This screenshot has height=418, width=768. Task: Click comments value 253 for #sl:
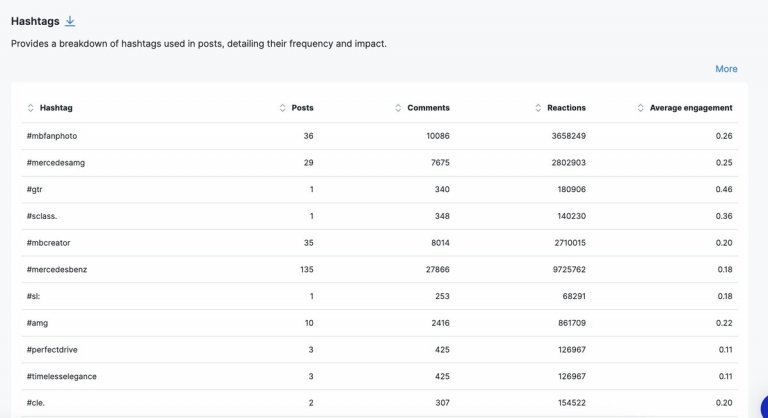(x=442, y=296)
